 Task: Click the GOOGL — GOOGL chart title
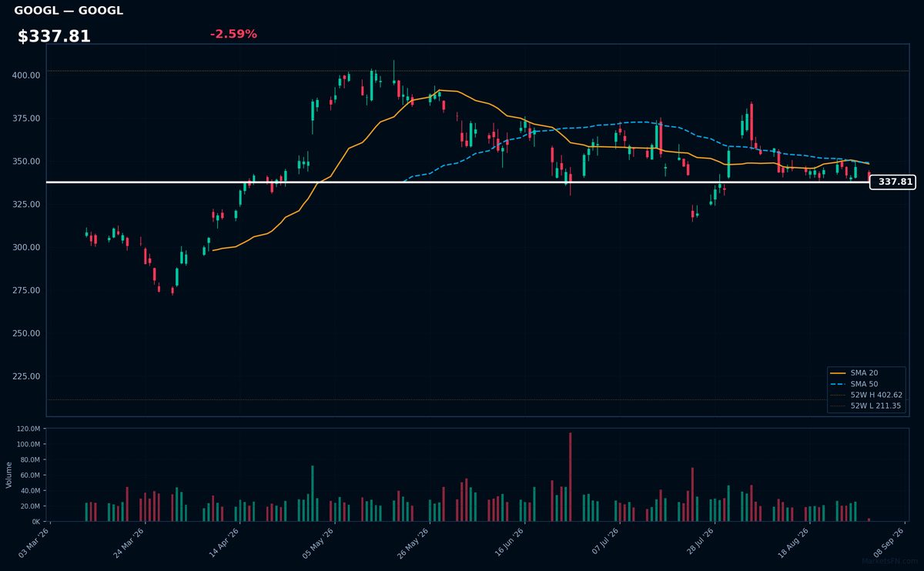pyautogui.click(x=69, y=11)
